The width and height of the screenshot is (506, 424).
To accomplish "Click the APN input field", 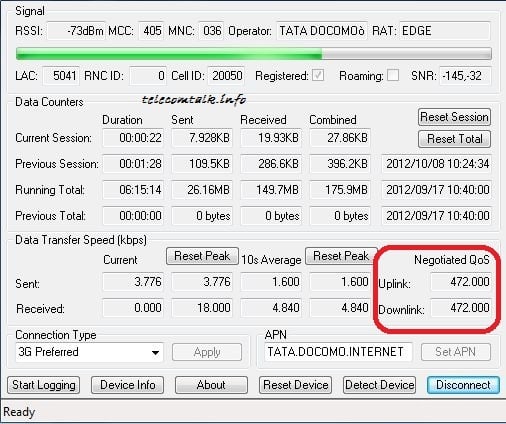I will pyautogui.click(x=338, y=352).
